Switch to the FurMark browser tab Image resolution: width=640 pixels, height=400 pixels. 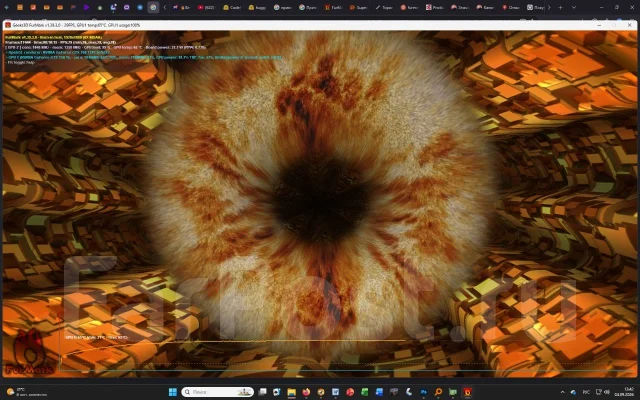click(x=333, y=7)
